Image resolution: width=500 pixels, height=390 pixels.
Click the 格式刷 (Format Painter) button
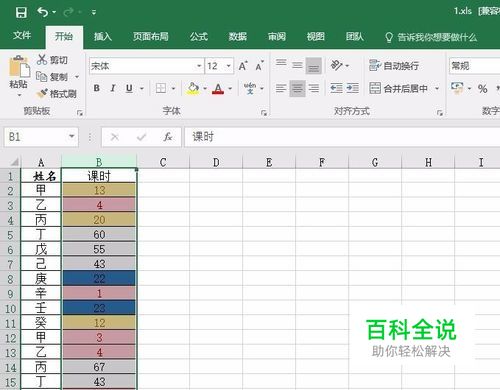point(57,94)
